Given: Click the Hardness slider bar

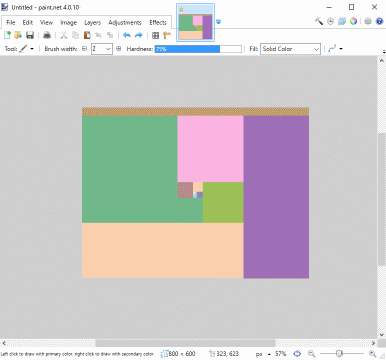Looking at the screenshot, I should (x=198, y=49).
